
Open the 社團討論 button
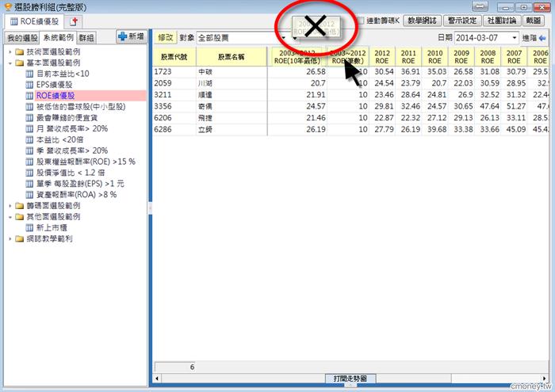pos(502,21)
